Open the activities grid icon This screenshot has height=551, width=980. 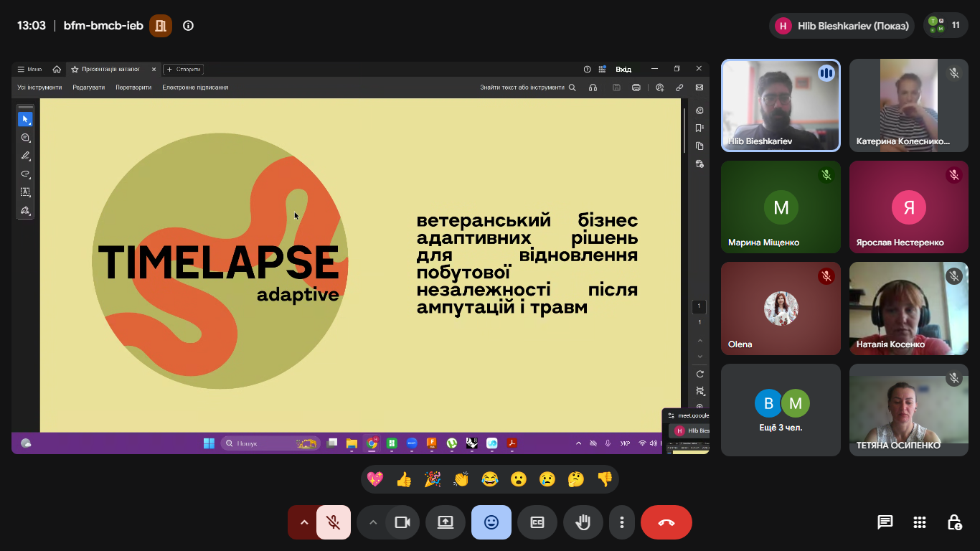coord(920,522)
